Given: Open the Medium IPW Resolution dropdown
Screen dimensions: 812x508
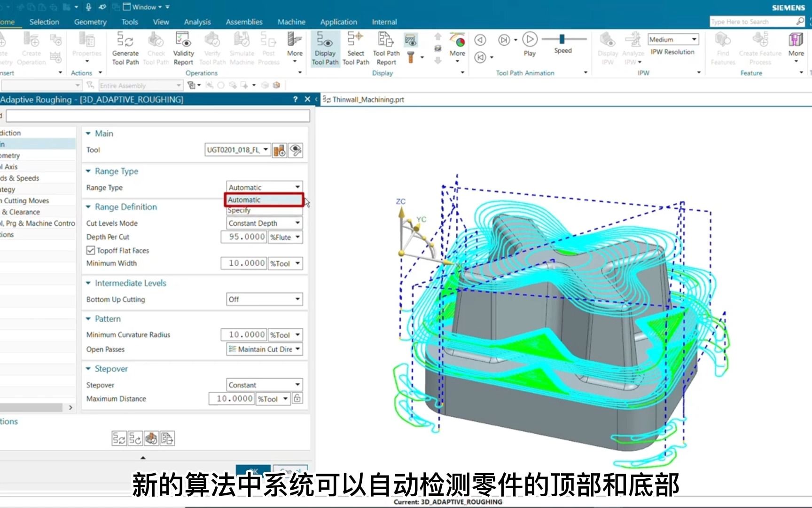Looking at the screenshot, I should pos(673,39).
